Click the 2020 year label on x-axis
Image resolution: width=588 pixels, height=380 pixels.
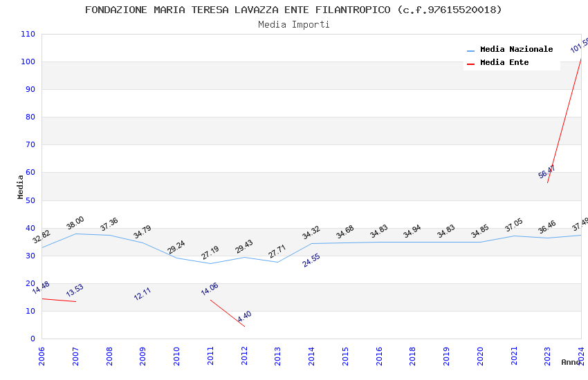click(480, 356)
